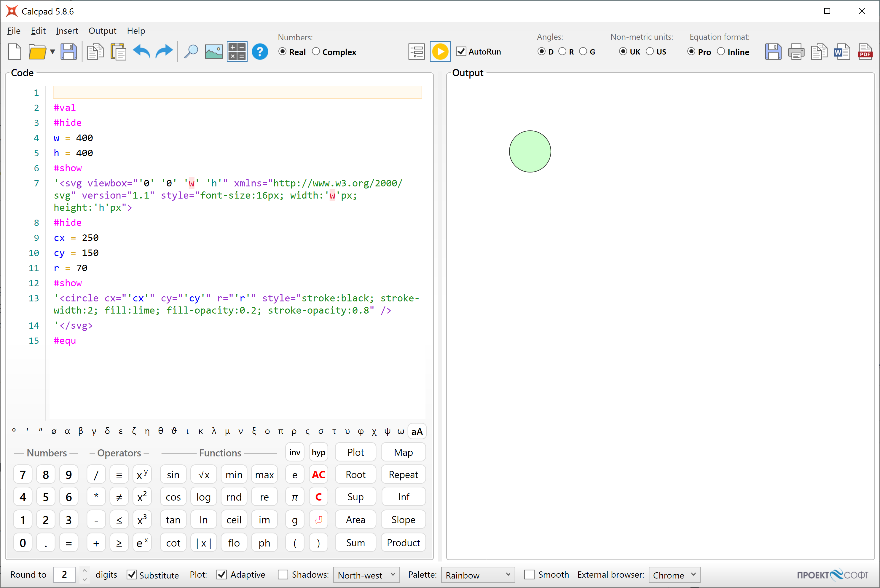
Task: Toggle the calculator keypad icon
Action: 237,52
